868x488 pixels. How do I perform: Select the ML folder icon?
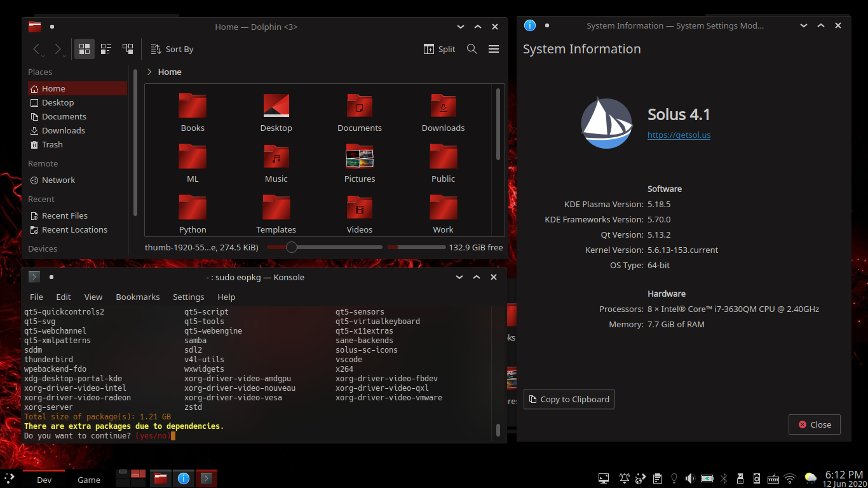(x=193, y=156)
